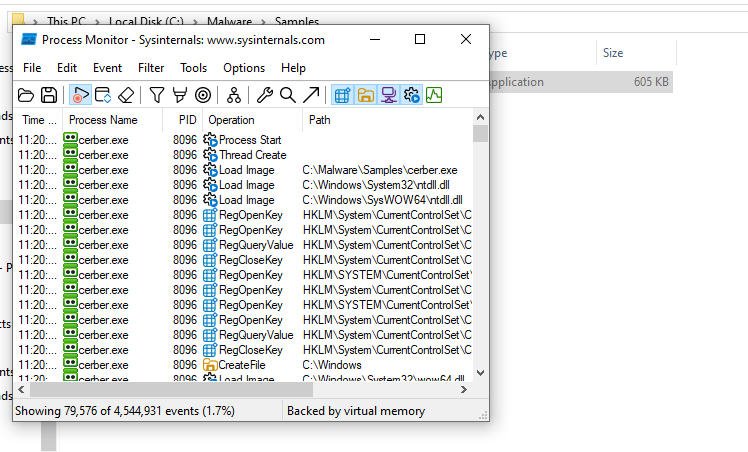
Task: Click the Open file toolbar icon
Action: point(26,95)
